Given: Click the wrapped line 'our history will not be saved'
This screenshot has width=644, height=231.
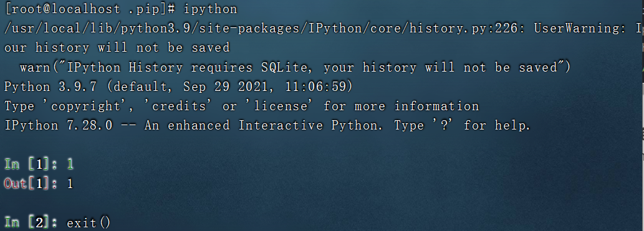Looking at the screenshot, I should pyautogui.click(x=117, y=47).
